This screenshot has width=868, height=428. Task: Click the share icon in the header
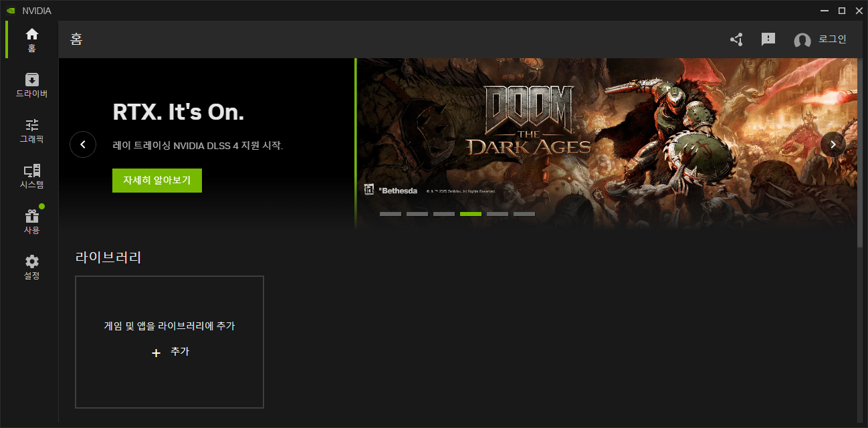point(736,39)
